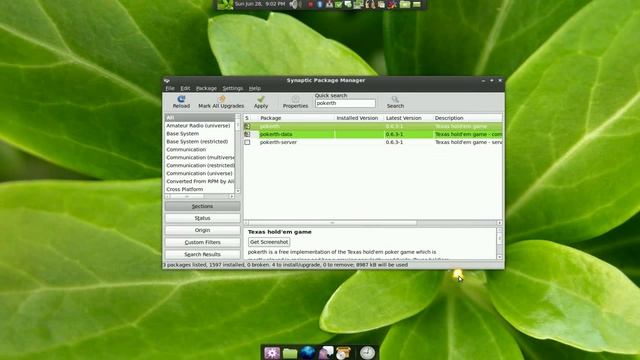
Task: Click category list horizontal scrollbar right arrow
Action: 232,196
